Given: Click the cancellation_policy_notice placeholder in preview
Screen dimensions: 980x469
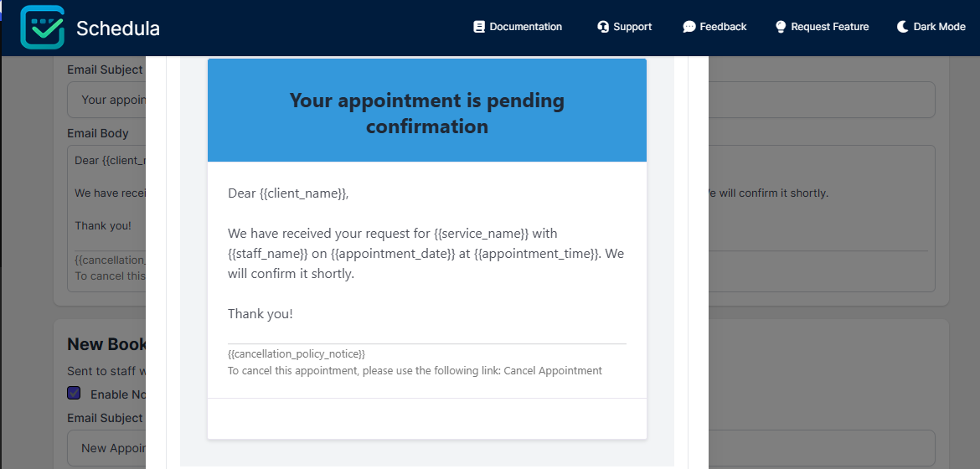Looking at the screenshot, I should point(297,354).
